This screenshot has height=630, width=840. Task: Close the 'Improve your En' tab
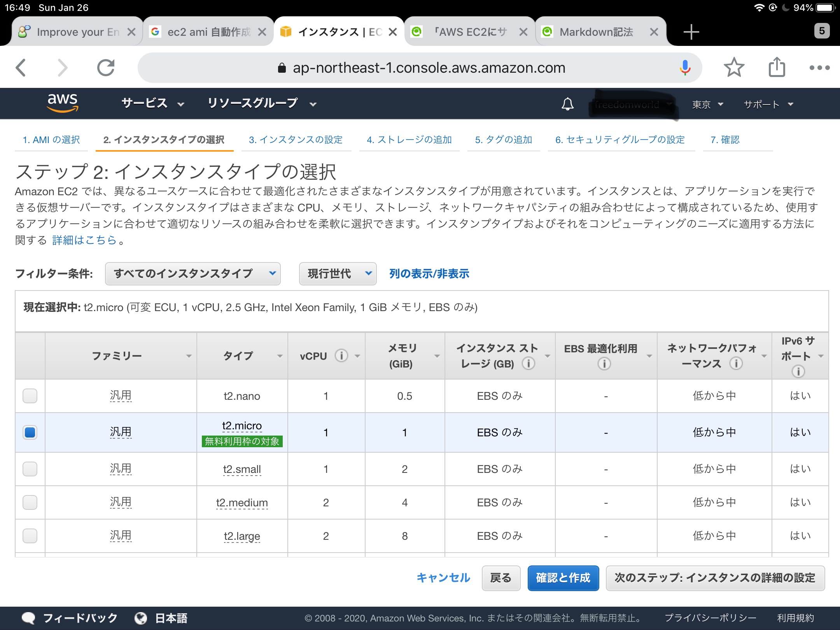pyautogui.click(x=131, y=32)
